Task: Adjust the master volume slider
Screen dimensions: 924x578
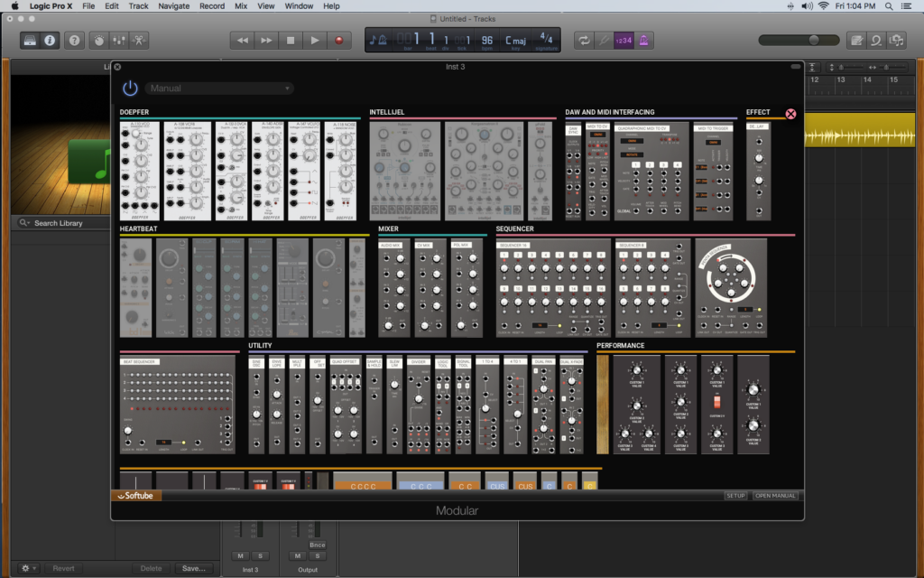Action: click(x=813, y=40)
